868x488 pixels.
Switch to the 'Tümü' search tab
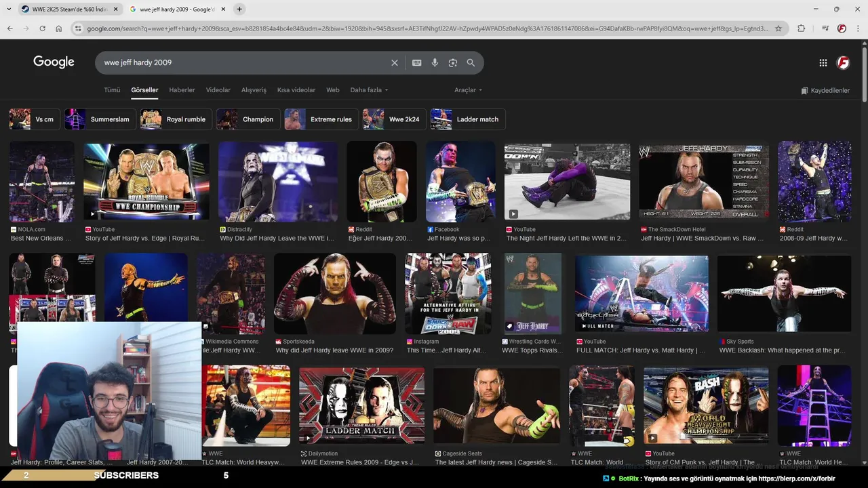tap(112, 90)
